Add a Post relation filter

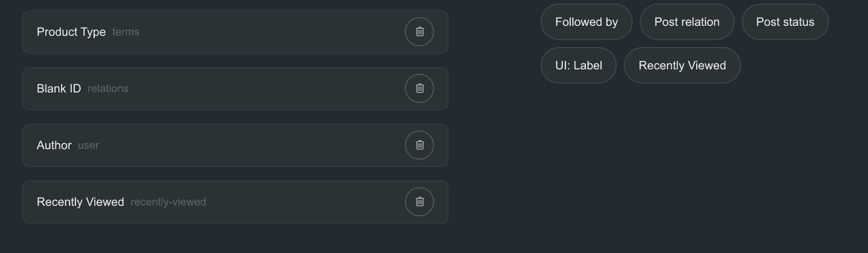687,22
